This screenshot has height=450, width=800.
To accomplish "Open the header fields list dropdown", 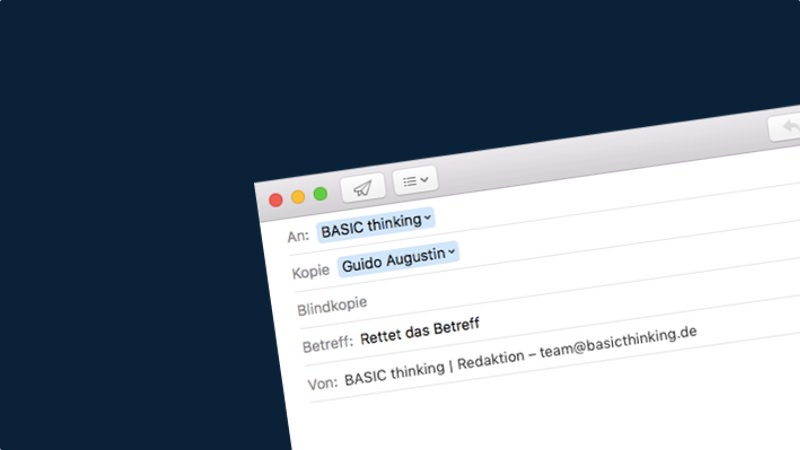I will click(415, 181).
